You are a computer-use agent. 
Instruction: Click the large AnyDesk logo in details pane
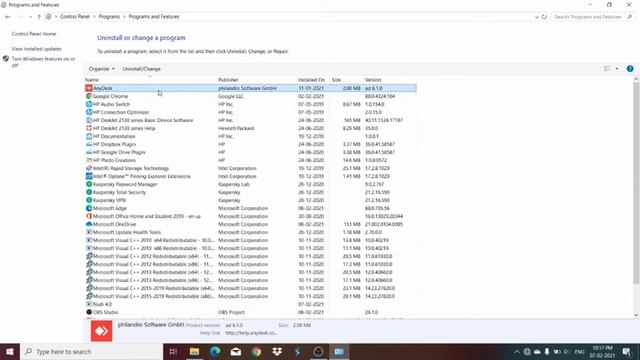coord(101,331)
